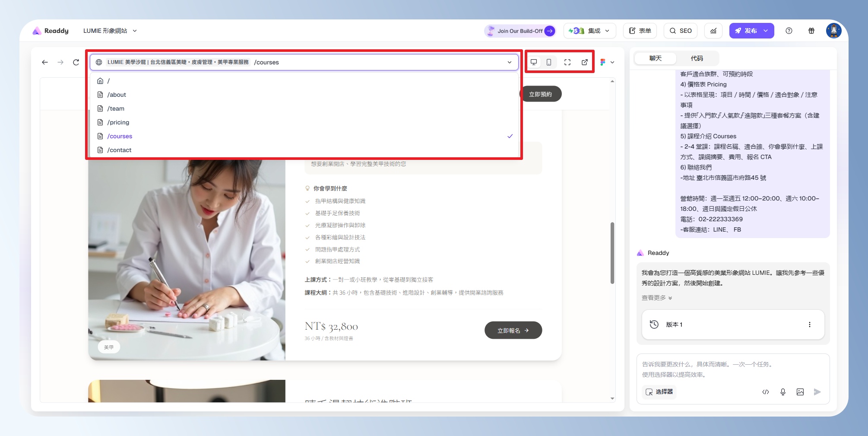The height and width of the screenshot is (436, 868).
Task: Click the 立即報名 button
Action: point(513,331)
